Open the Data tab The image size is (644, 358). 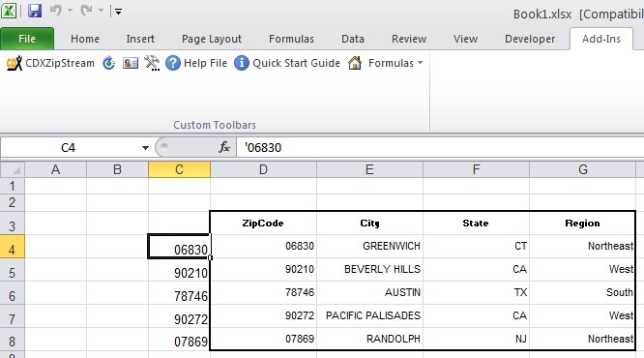[x=353, y=39]
